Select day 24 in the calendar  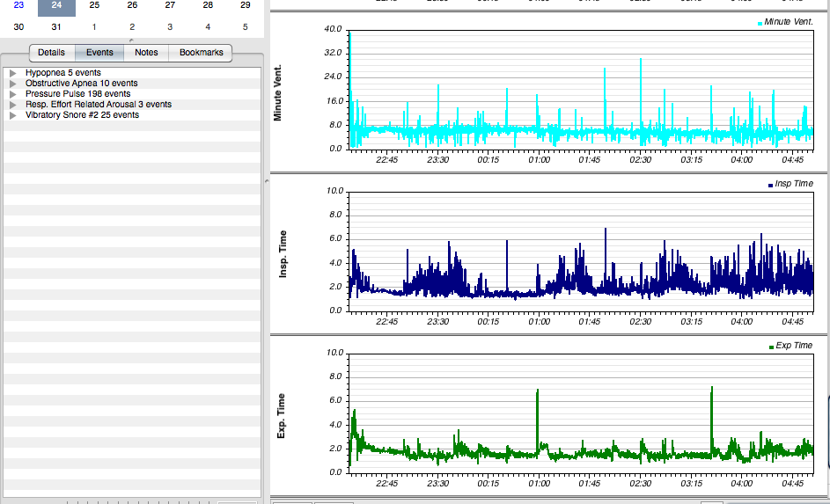[x=56, y=5]
